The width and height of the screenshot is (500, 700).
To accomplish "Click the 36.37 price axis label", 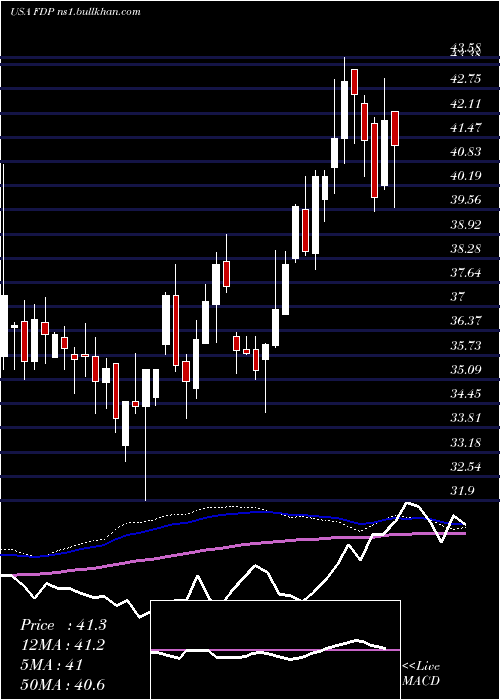I will point(466,321).
